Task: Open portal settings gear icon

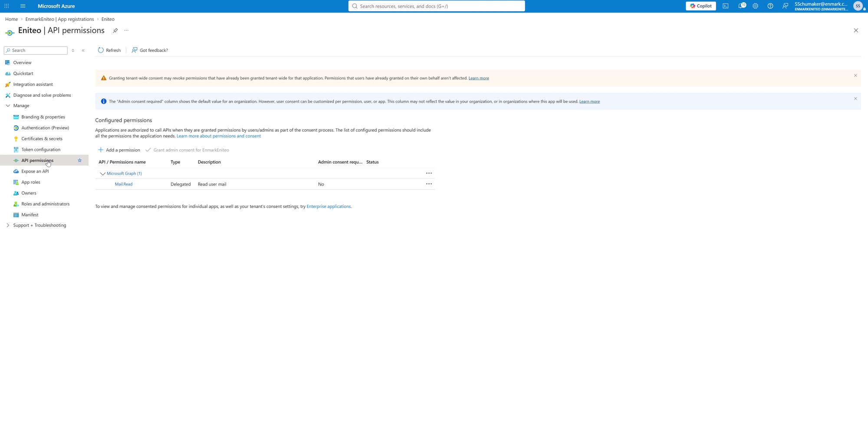Action: (x=756, y=6)
